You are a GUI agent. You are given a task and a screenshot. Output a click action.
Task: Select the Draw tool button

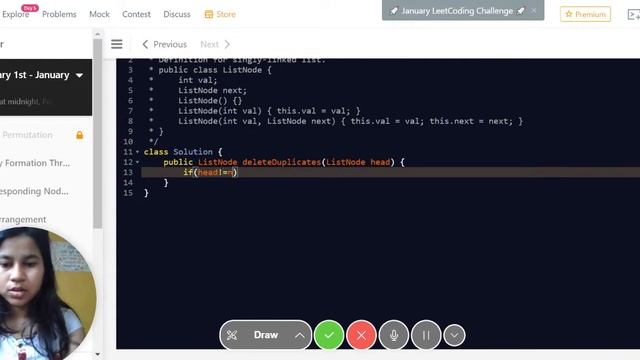[x=266, y=335]
